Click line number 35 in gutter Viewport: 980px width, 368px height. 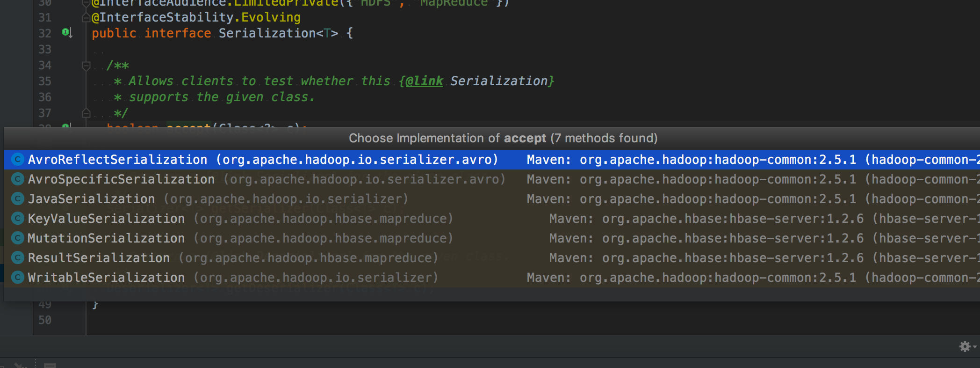point(45,81)
